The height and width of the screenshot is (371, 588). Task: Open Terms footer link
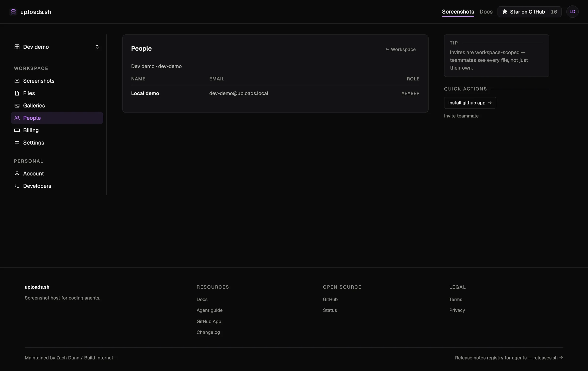pyautogui.click(x=456, y=299)
